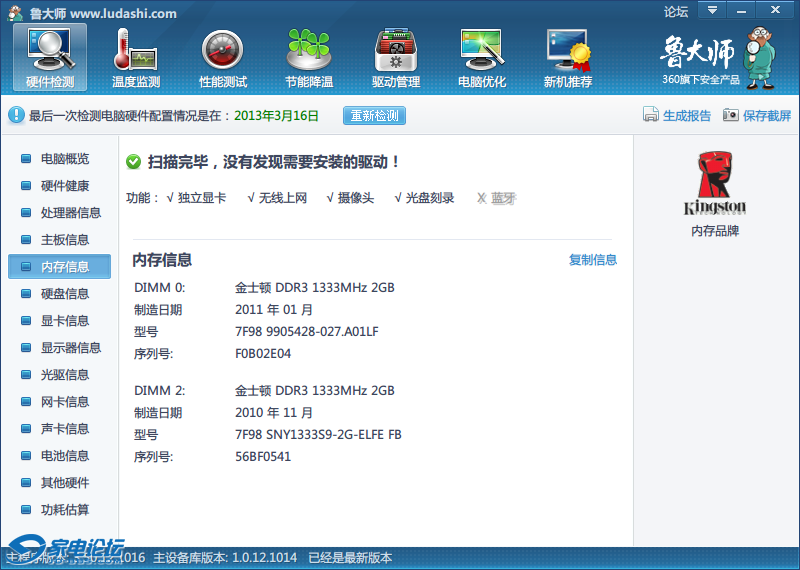The width and height of the screenshot is (800, 570).
Task: Open the title bar dropdown menu arrow
Action: [x=712, y=11]
